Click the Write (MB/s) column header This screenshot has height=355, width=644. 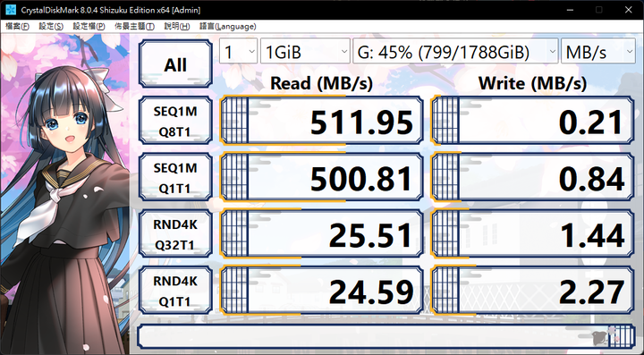(x=532, y=83)
